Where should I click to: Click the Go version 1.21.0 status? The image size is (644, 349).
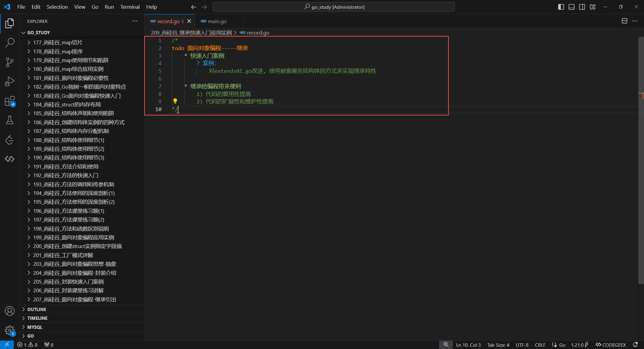580,345
